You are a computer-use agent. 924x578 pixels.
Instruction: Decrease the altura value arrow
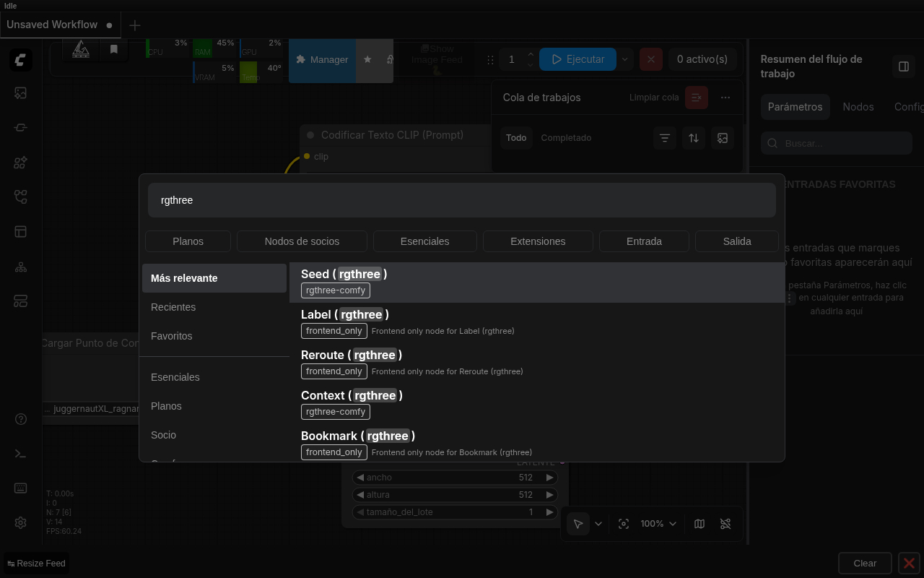tap(359, 495)
